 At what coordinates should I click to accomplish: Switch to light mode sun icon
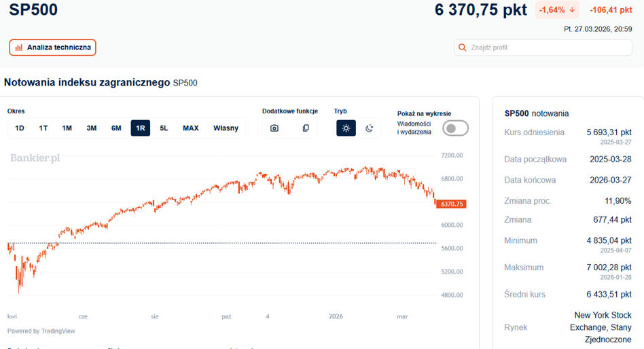coord(346,128)
